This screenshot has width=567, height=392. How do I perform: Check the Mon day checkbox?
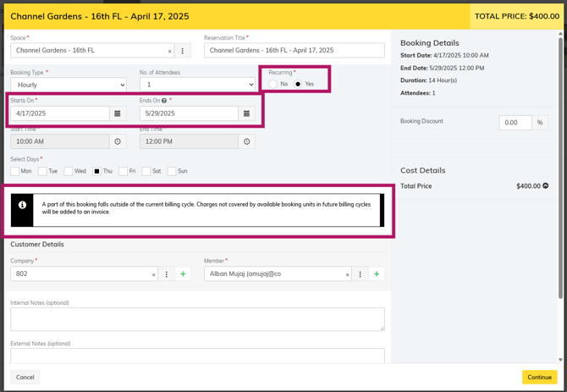pyautogui.click(x=15, y=171)
